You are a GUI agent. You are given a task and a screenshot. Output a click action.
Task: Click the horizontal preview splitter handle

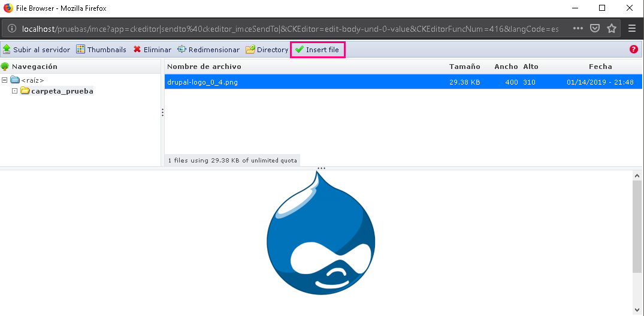click(x=322, y=168)
